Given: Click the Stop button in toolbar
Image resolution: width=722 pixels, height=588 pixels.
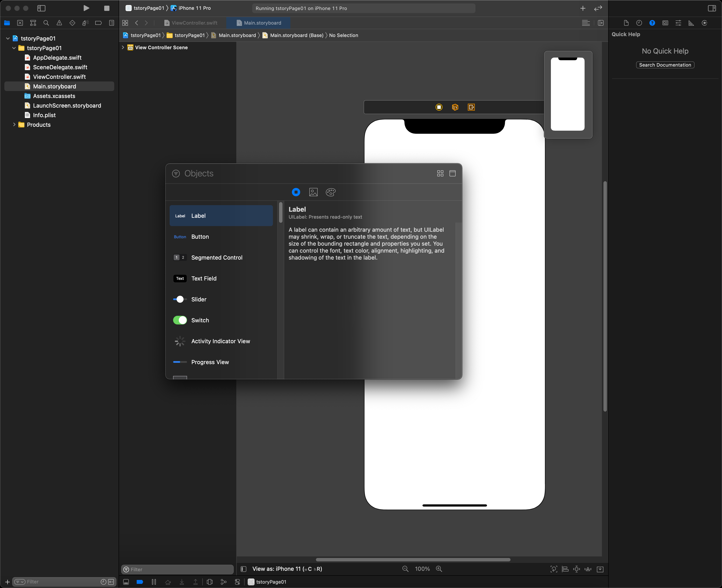Looking at the screenshot, I should click(x=107, y=8).
